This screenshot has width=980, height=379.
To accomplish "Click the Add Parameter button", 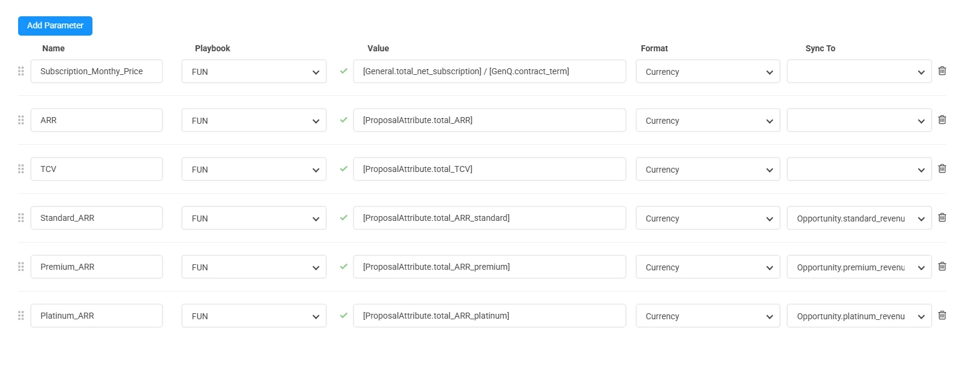I will [x=55, y=26].
